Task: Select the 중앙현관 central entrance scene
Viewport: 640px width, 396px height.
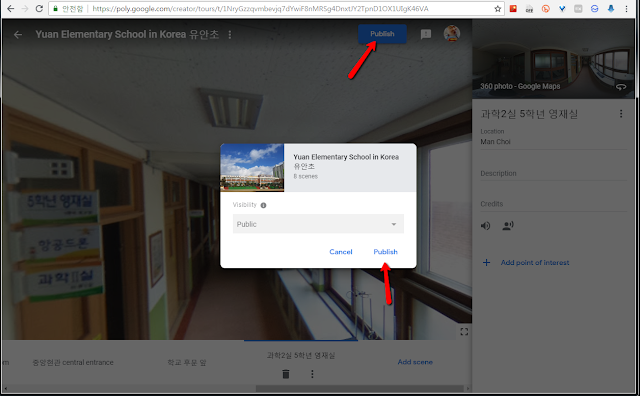Action: click(x=73, y=363)
